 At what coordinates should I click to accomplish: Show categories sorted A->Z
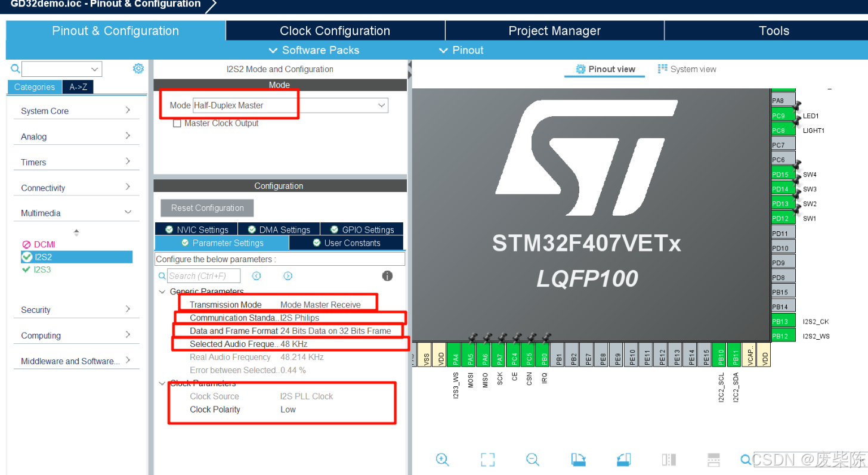(78, 87)
